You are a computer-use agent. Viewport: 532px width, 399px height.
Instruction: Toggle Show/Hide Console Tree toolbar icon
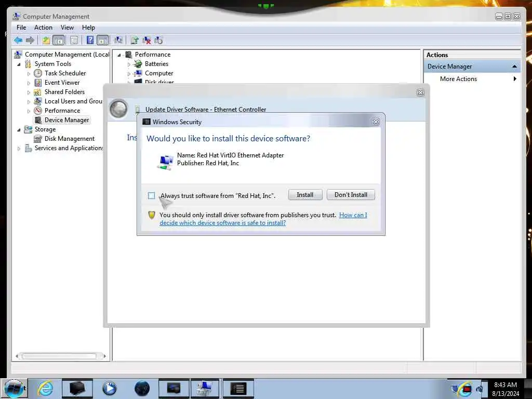pyautogui.click(x=59, y=41)
